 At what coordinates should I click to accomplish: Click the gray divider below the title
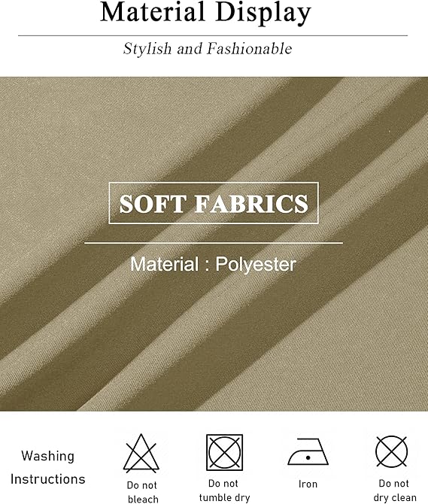(213, 35)
